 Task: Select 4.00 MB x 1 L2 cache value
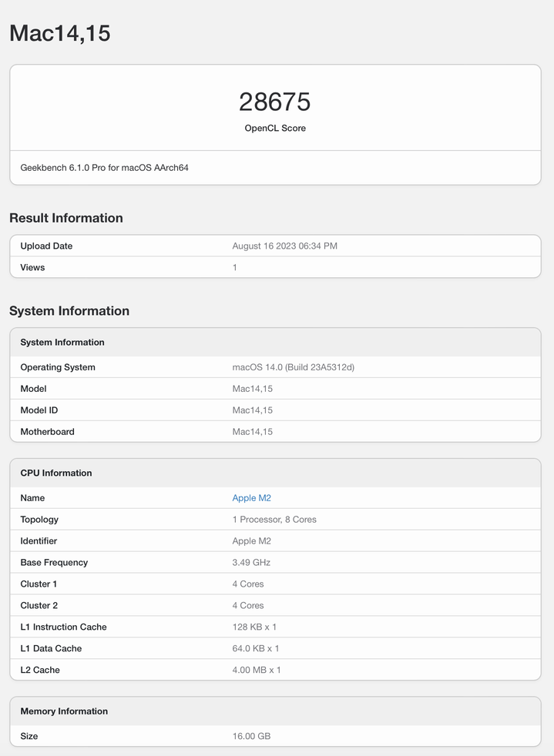(257, 671)
